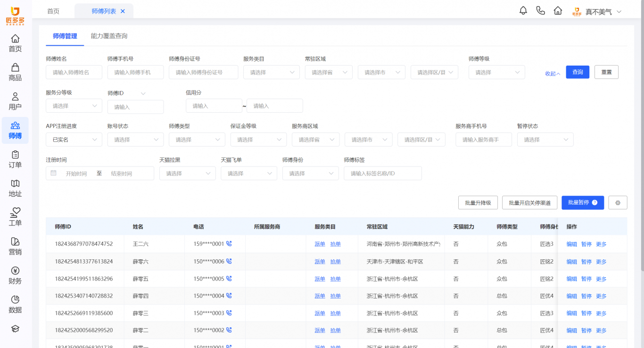Click the 服务商手机号 input field
The width and height of the screenshot is (644, 348).
(484, 140)
